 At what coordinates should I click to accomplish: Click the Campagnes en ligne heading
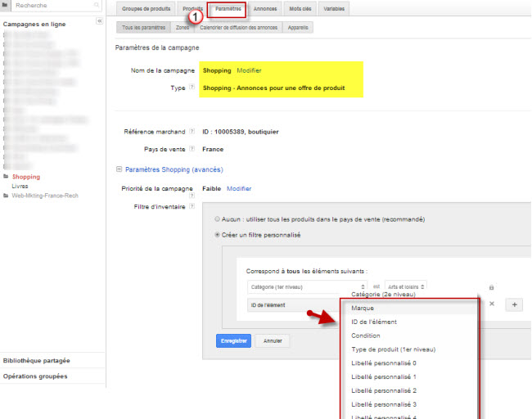(34, 24)
